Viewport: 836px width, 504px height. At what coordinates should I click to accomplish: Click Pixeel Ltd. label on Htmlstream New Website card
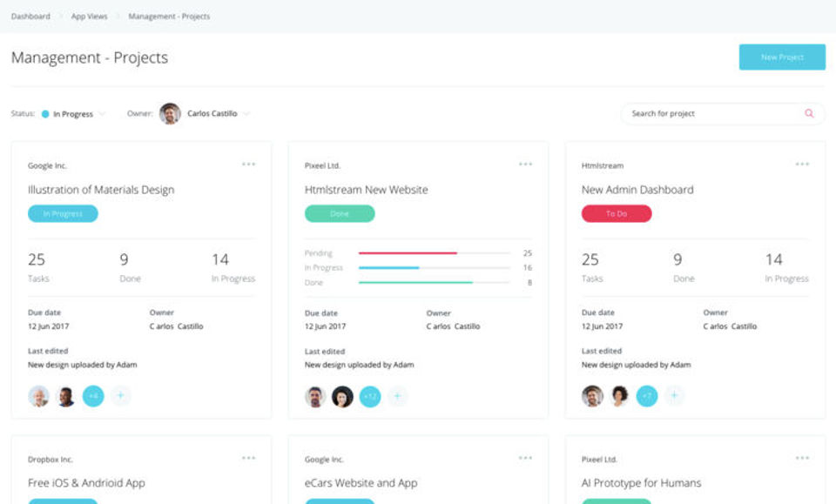[x=322, y=165]
